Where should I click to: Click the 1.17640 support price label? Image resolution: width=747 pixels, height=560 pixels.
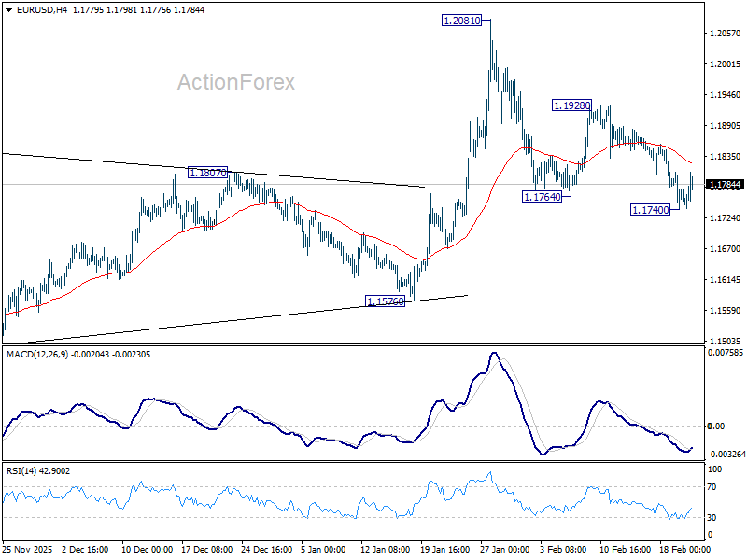pyautogui.click(x=542, y=197)
